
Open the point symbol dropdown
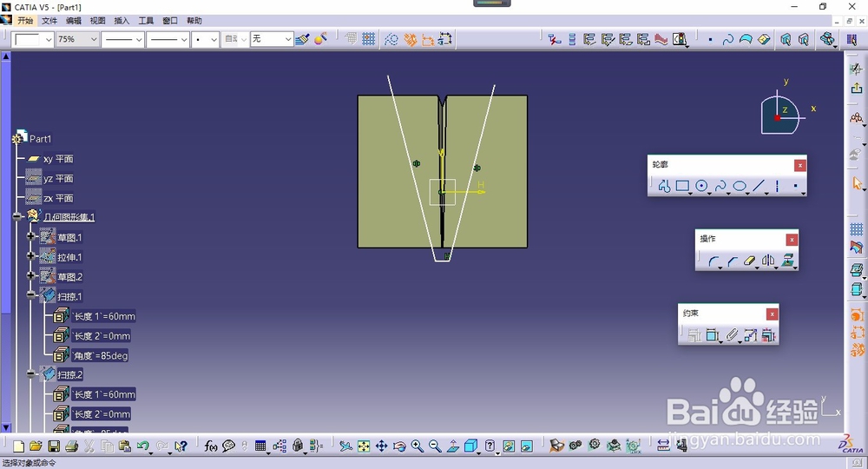214,39
